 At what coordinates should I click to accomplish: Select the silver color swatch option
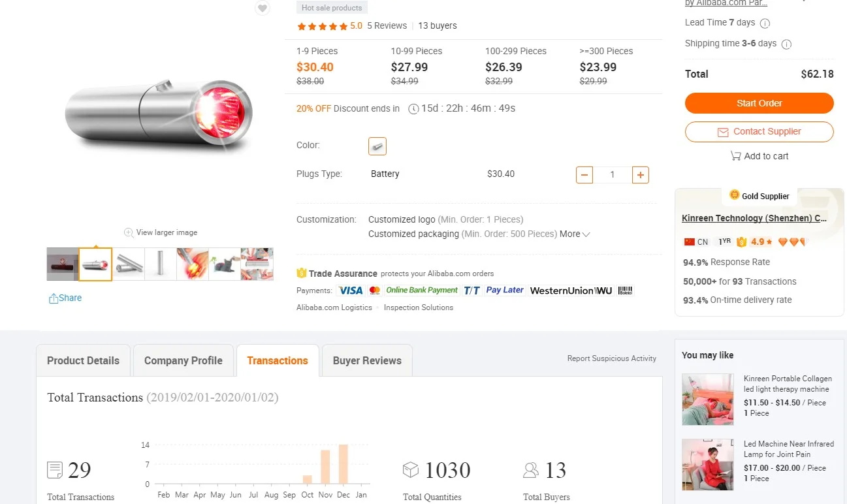(377, 146)
